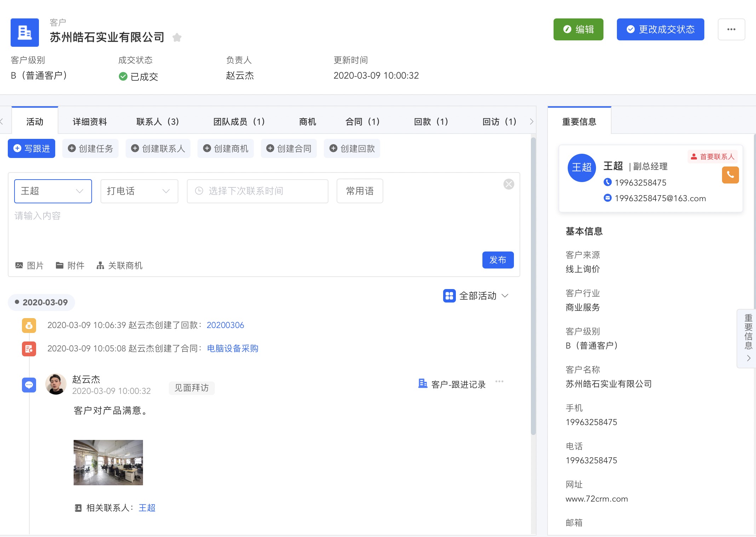Image resolution: width=756 pixels, height=537 pixels.
Task: Open the office photo thumbnail
Action: 108,462
